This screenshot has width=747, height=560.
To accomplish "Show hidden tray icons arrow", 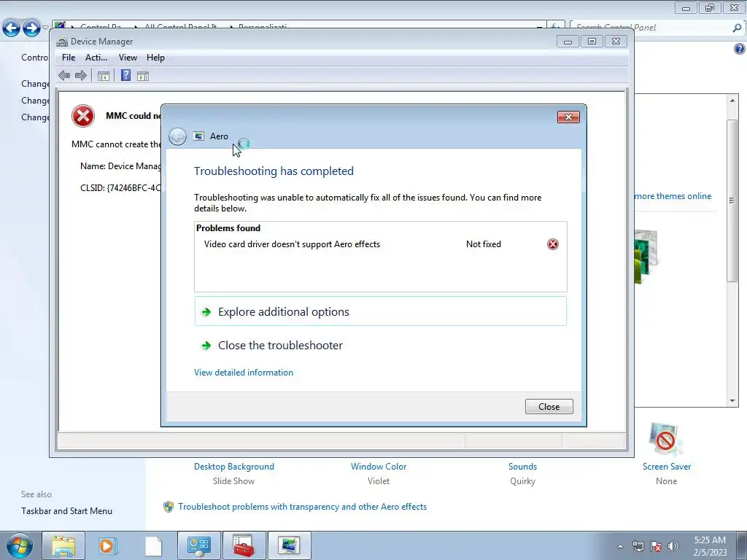I will (x=620, y=546).
